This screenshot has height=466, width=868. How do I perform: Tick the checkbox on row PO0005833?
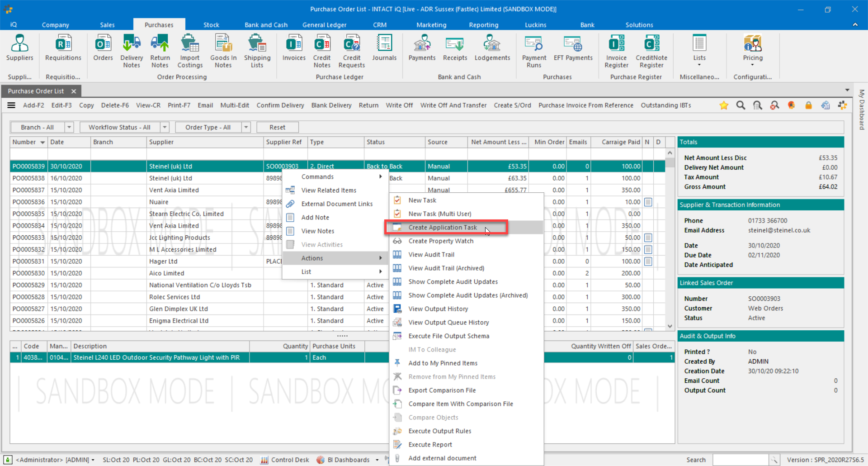tap(648, 238)
